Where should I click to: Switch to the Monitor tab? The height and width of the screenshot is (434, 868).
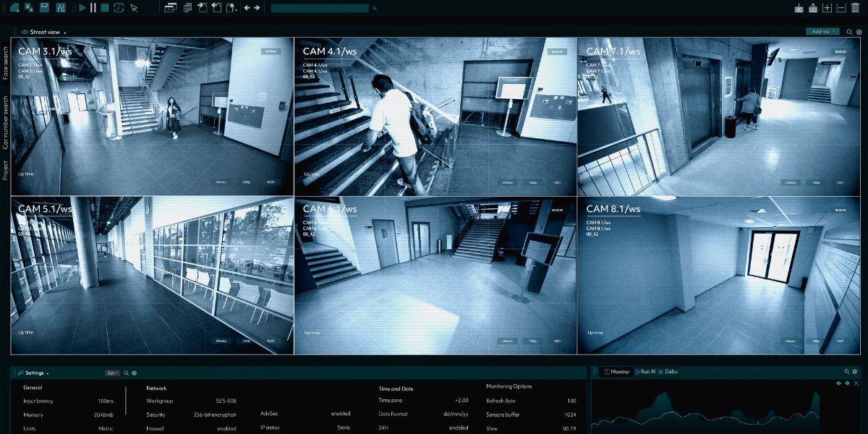tap(616, 372)
